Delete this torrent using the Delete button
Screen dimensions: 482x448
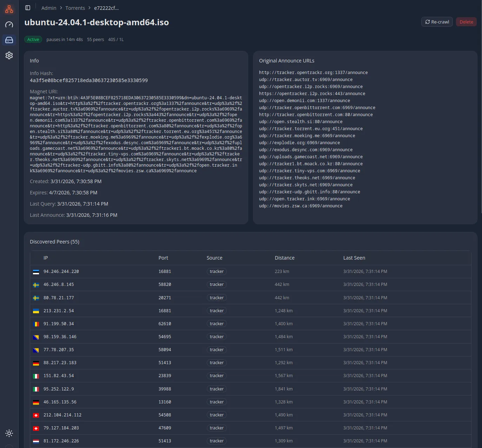tap(466, 22)
